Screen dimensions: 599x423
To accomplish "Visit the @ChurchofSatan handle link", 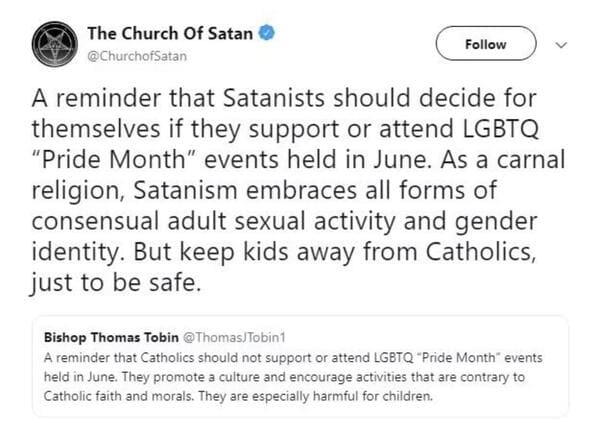I will click(137, 56).
